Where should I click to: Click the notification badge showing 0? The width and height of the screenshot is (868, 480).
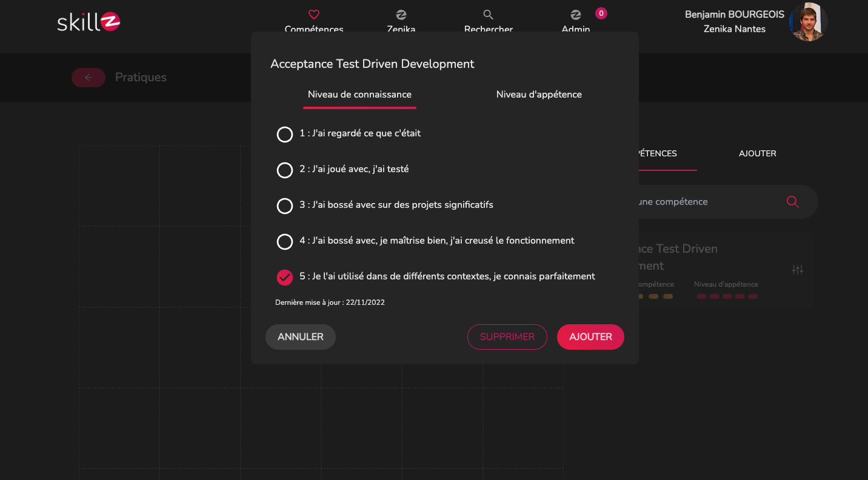(x=601, y=13)
